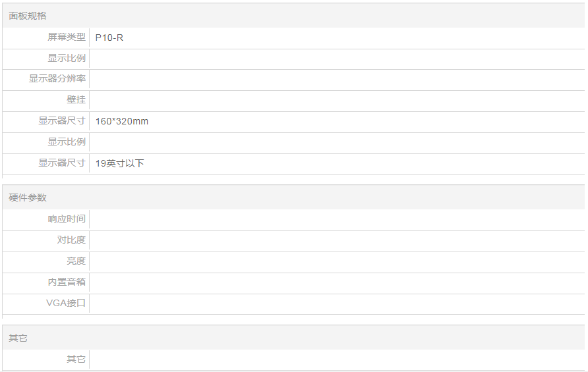Click 显示器尺寸 label beside 160*320mm
Screen dimensions: 588x372
pyautogui.click(x=62, y=121)
